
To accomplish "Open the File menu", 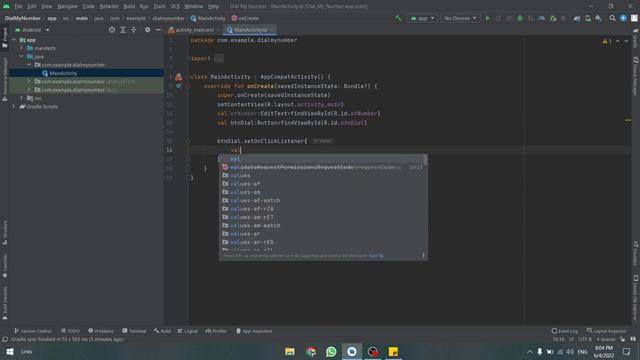I will pyautogui.click(x=18, y=6).
